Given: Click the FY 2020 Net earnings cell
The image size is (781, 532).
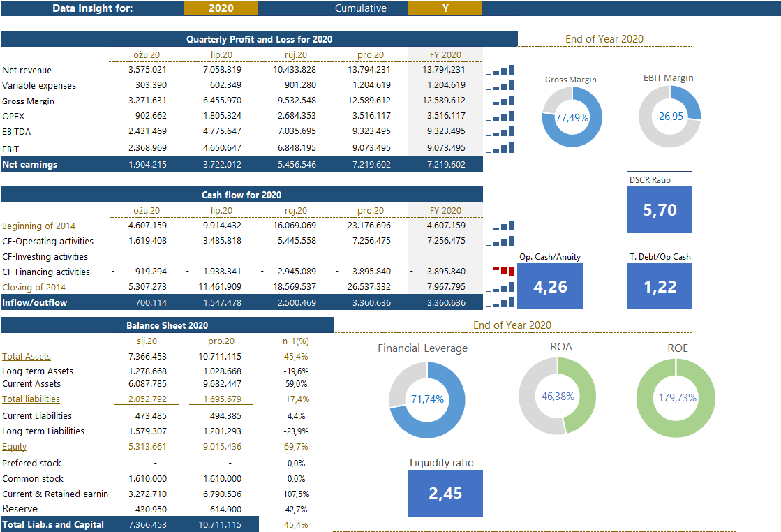Looking at the screenshot, I should [x=445, y=165].
